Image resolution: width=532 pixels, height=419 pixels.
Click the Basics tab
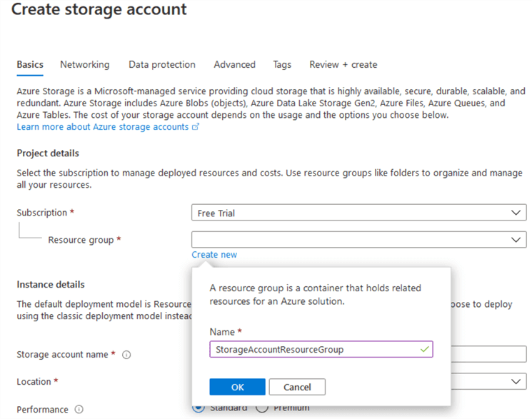[30, 65]
